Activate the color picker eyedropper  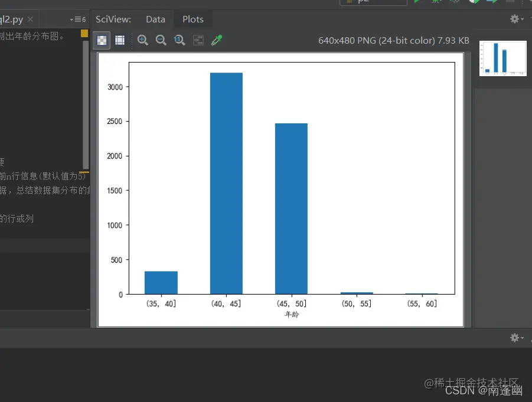click(x=217, y=40)
